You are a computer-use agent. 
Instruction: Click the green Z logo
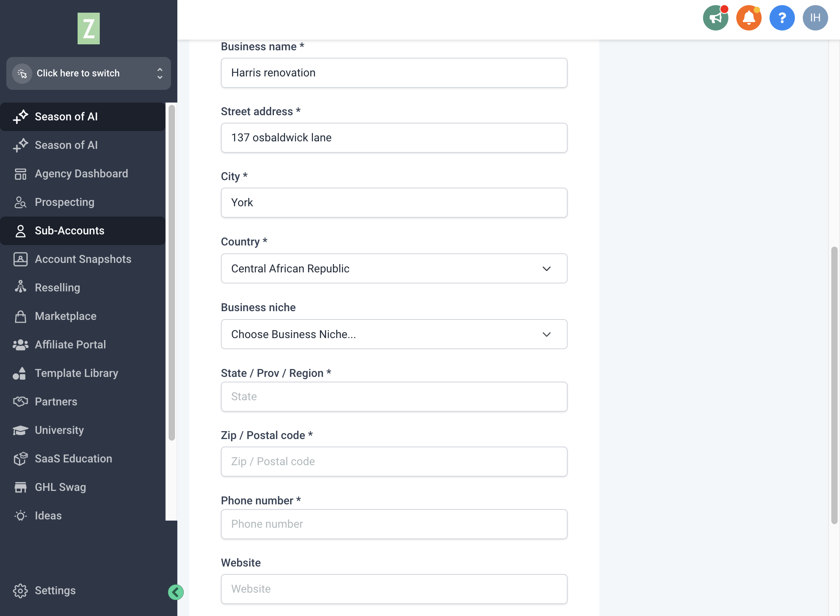tap(89, 29)
